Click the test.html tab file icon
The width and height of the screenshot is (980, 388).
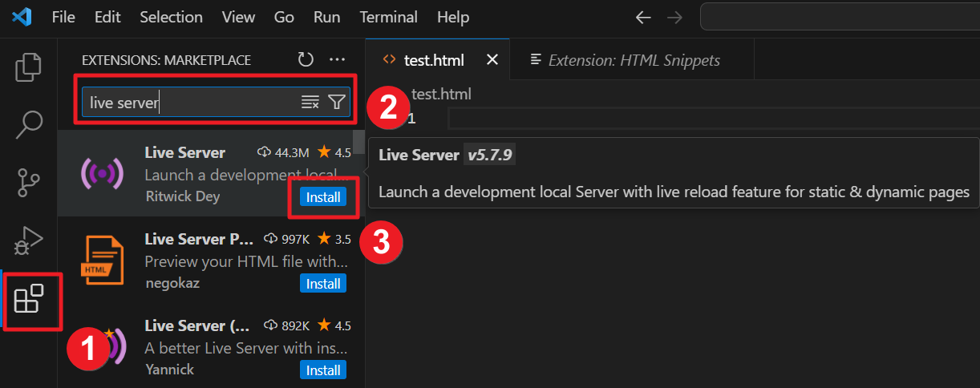click(389, 59)
